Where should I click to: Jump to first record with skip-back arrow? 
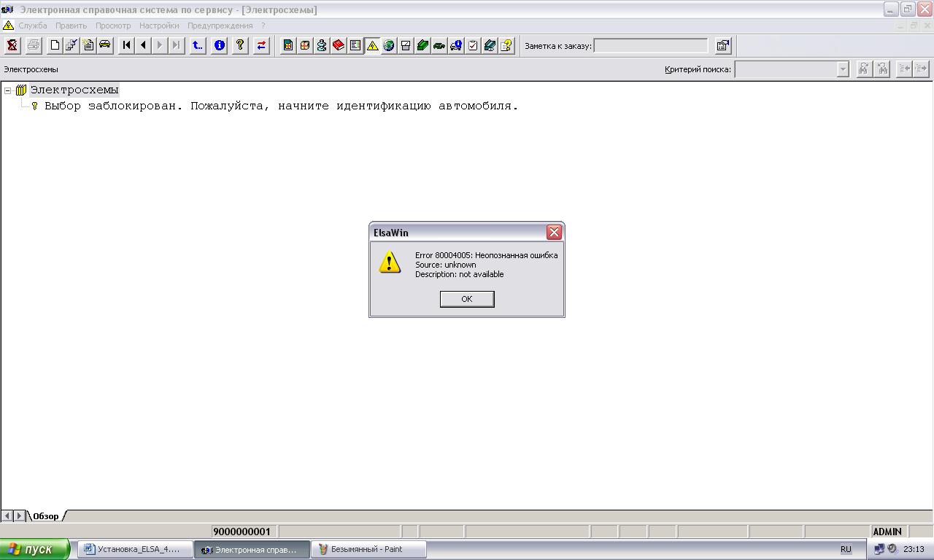point(126,46)
